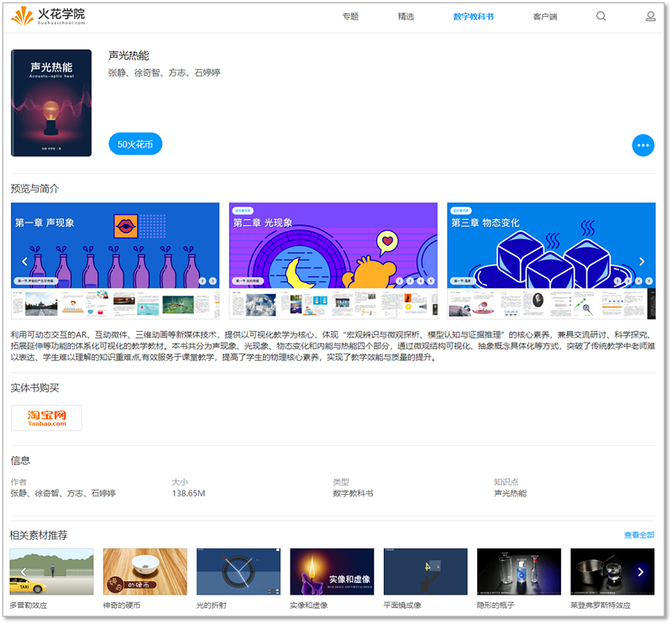Image resolution: width=672 pixels, height=624 pixels.
Task: Open the 实像和虚像 related material
Action: pyautogui.click(x=332, y=572)
